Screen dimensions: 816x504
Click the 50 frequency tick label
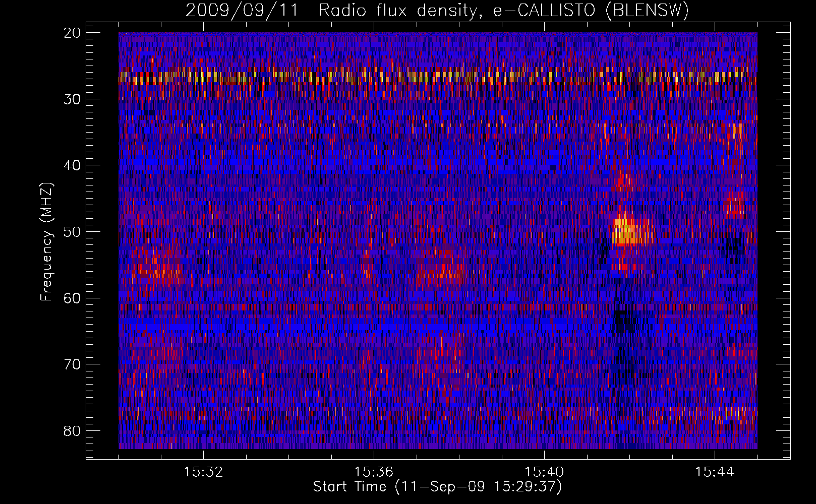coord(73,232)
